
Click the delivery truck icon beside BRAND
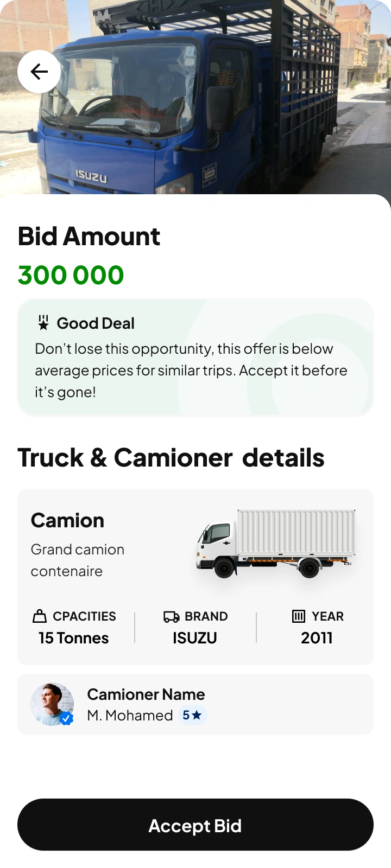(171, 616)
